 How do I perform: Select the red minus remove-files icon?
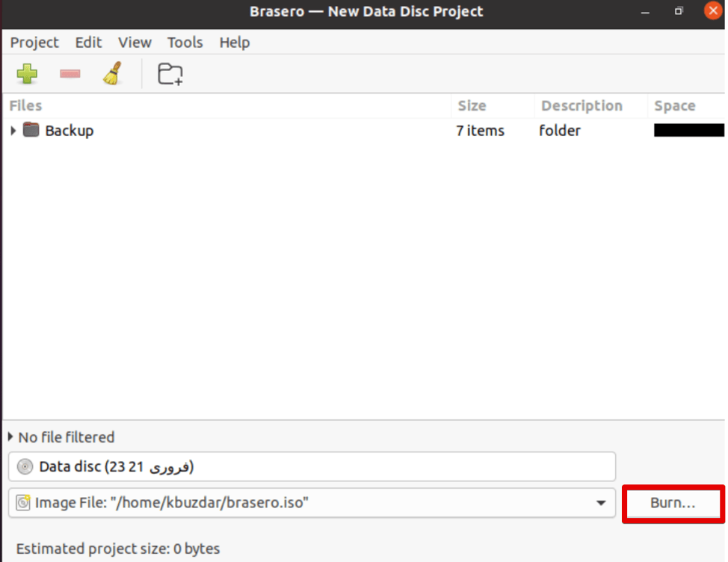coord(70,73)
